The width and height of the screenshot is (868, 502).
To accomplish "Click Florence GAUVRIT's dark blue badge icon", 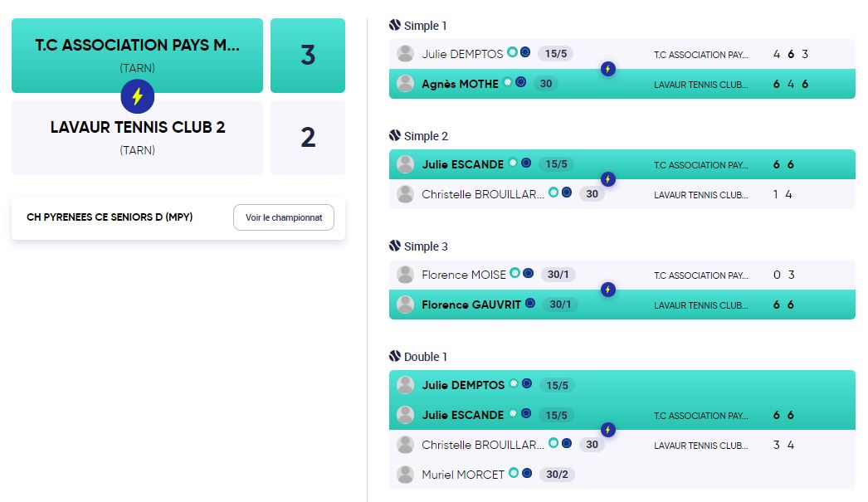I will 529,304.
